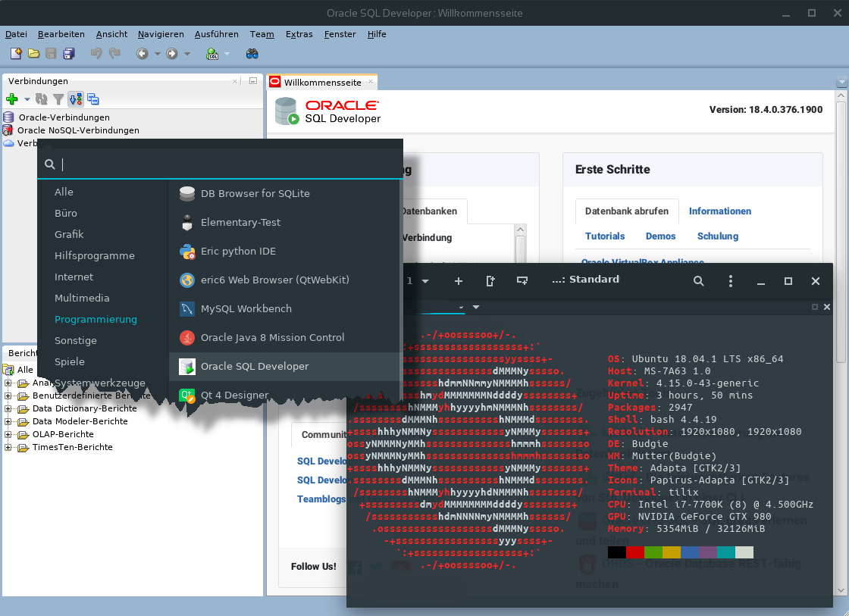Select the Programmierung category in the app menu
The width and height of the screenshot is (849, 616).
coord(96,320)
